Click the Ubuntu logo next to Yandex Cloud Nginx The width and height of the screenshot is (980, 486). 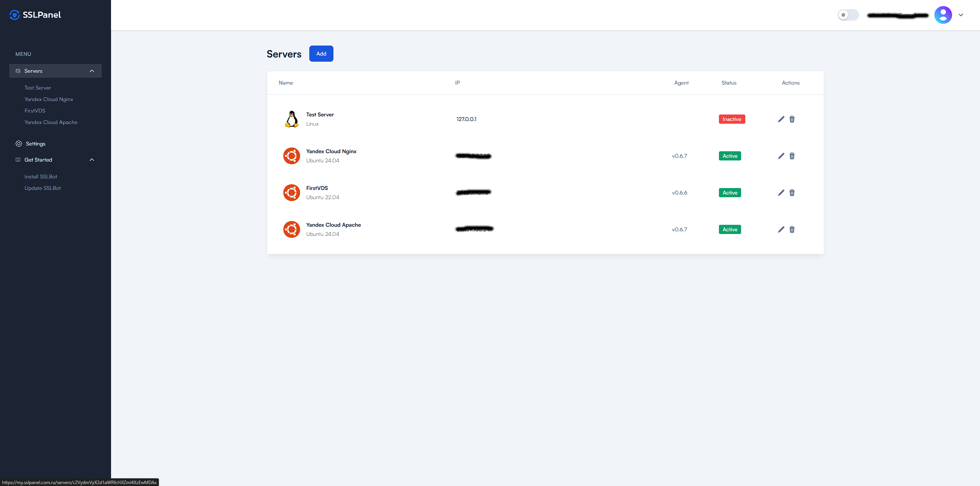291,155
